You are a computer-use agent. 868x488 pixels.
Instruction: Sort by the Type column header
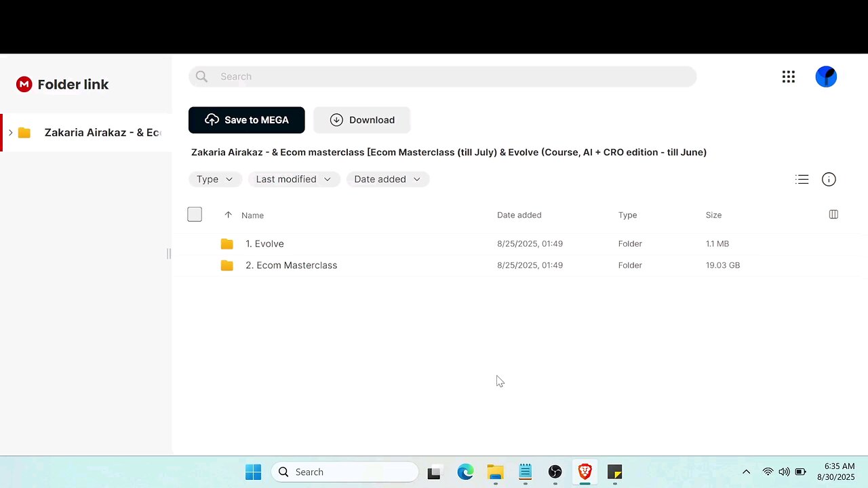[627, 216]
